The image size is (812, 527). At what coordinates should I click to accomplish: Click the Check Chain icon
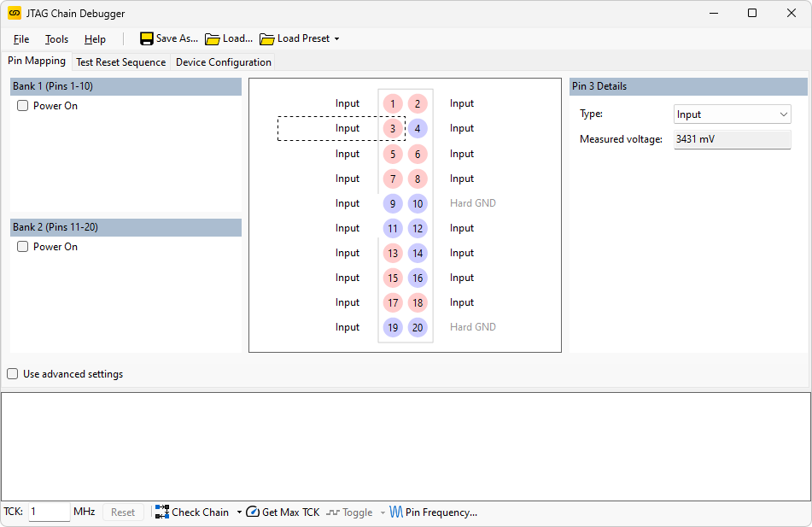pyautogui.click(x=162, y=512)
